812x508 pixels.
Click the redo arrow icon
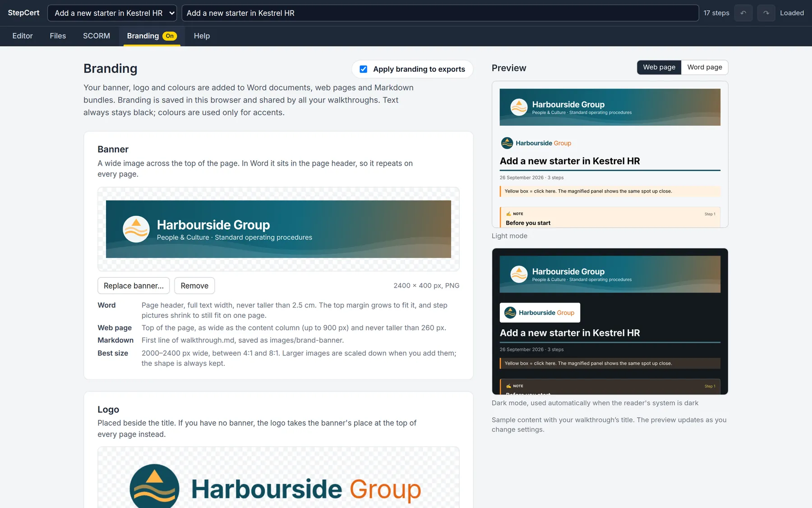(x=766, y=13)
